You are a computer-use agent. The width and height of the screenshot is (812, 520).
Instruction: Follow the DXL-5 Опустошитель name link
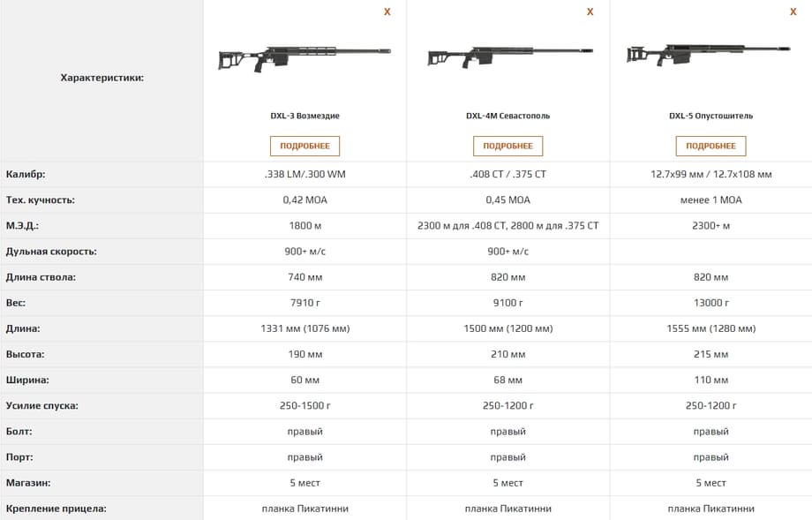[710, 116]
